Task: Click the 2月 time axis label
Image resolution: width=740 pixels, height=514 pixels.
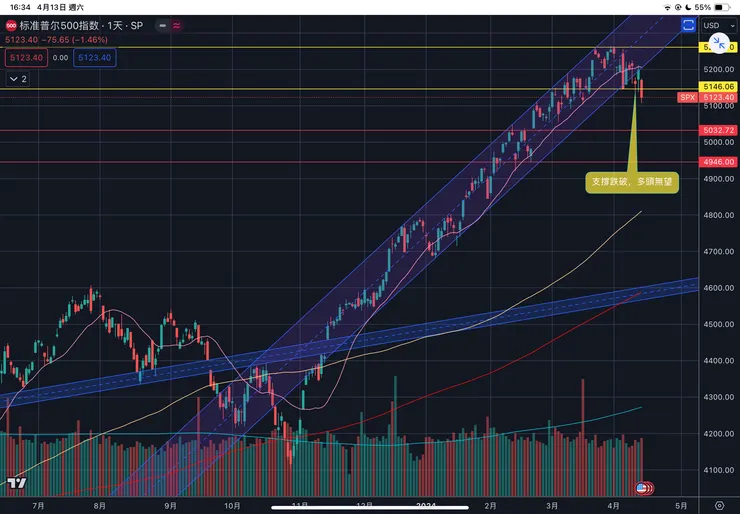Action: tap(490, 506)
